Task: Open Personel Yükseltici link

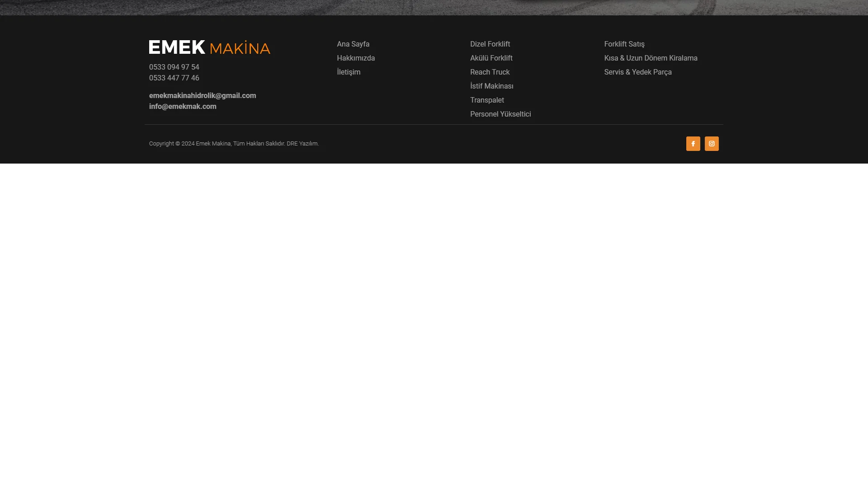Action: tap(500, 114)
